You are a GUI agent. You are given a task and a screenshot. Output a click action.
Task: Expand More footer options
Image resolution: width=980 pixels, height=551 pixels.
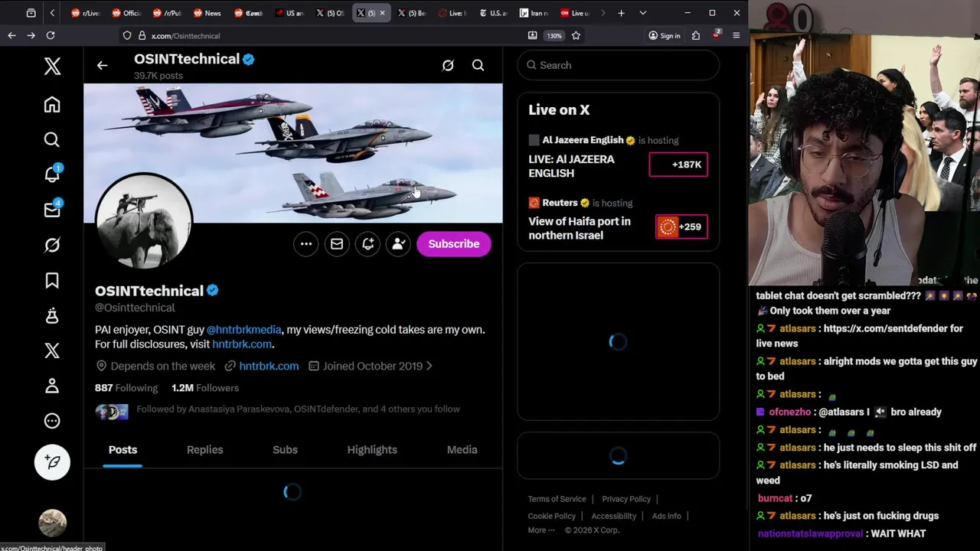(541, 530)
